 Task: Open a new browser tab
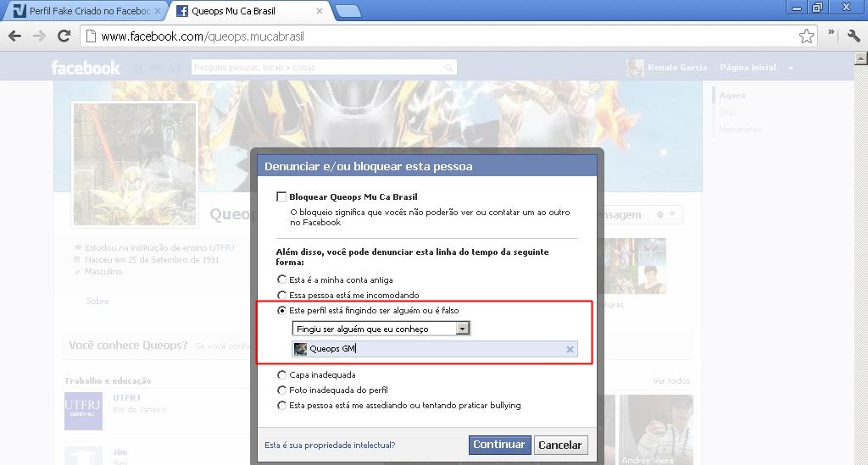click(x=348, y=11)
